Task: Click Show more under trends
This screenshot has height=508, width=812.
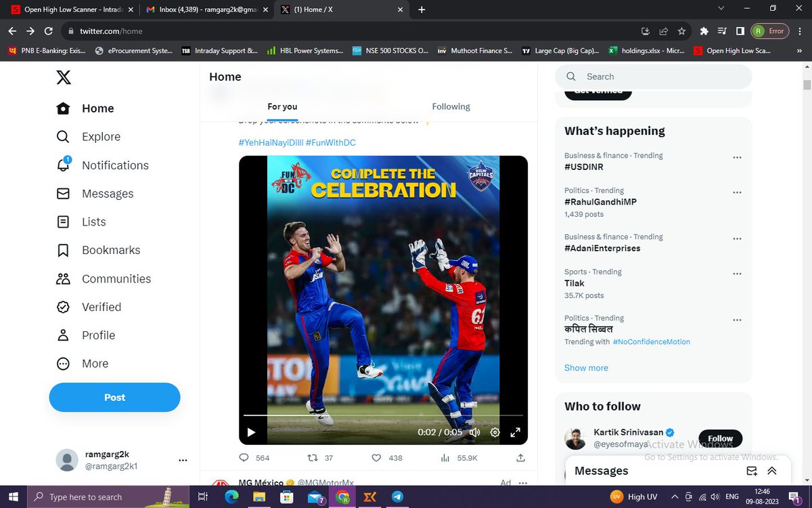Action: pyautogui.click(x=586, y=368)
